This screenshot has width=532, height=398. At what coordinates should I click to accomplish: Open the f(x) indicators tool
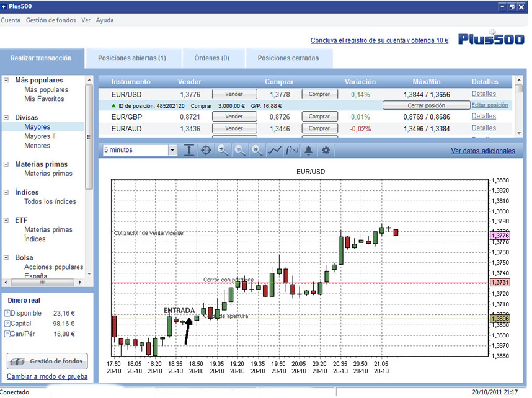click(291, 150)
